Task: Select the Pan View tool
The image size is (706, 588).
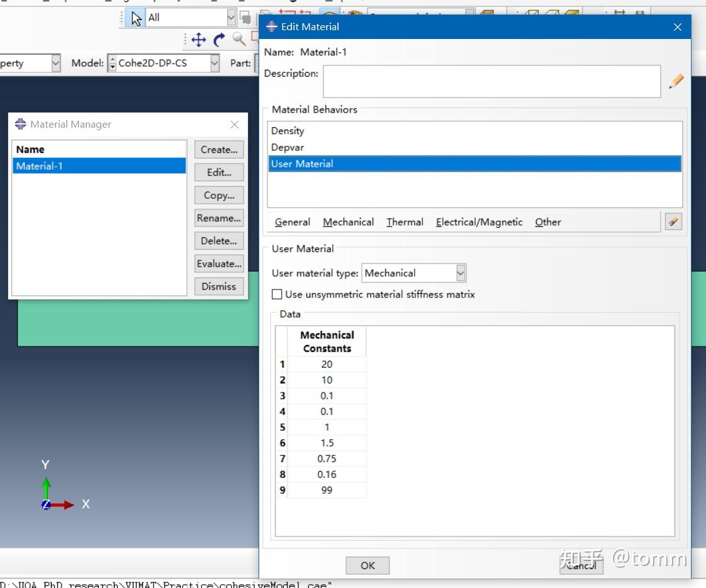Action: (198, 40)
